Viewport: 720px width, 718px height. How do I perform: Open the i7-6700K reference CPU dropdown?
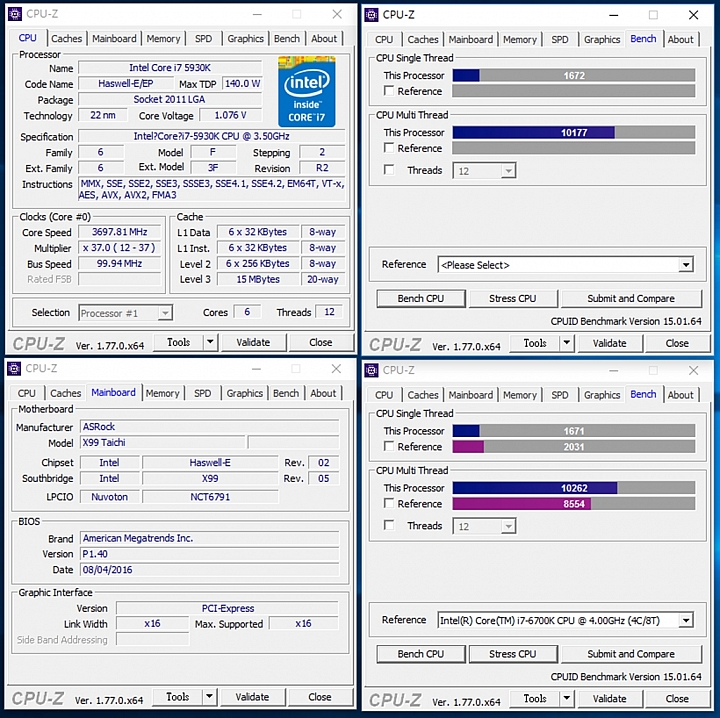[686, 621]
